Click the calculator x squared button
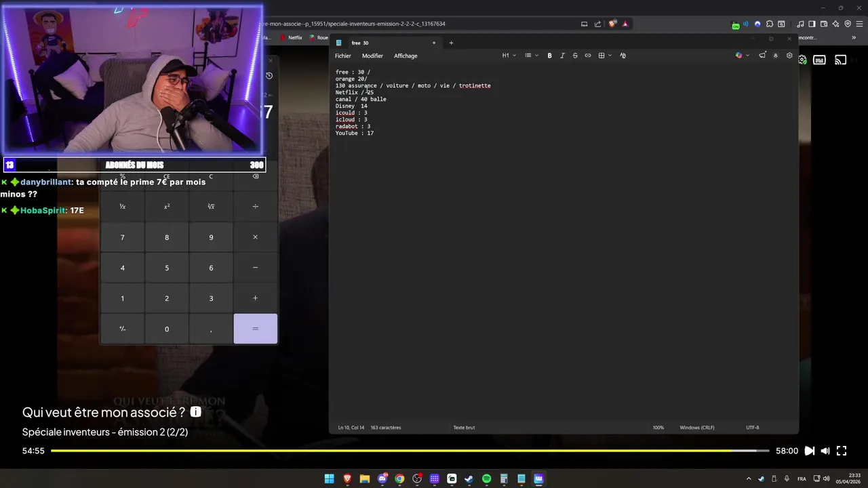 (167, 206)
